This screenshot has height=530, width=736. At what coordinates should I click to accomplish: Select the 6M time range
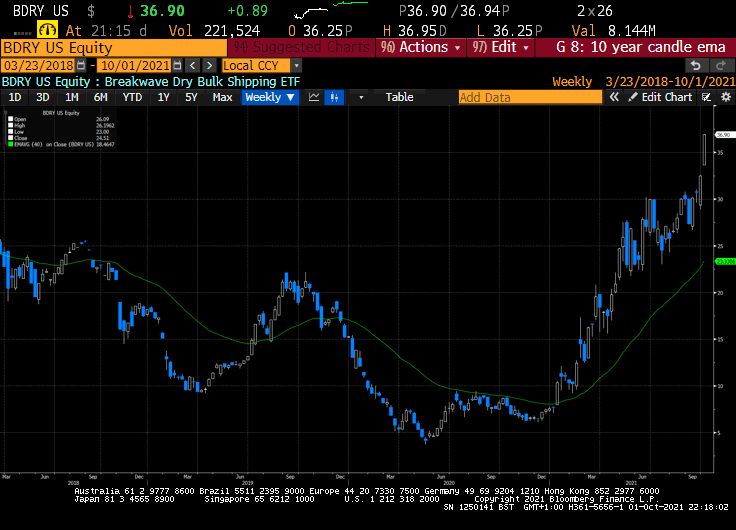[x=100, y=97]
